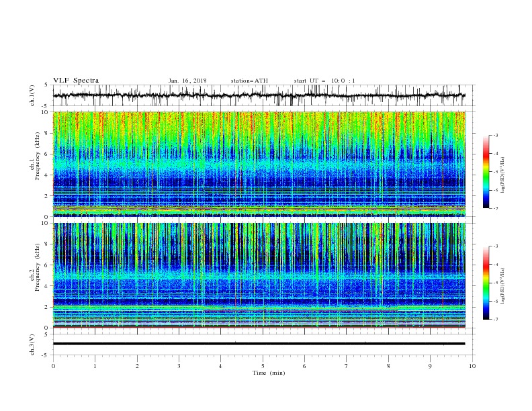Click the ch.1 voltage waveform trace
This screenshot has width=532, height=411.
(259, 95)
